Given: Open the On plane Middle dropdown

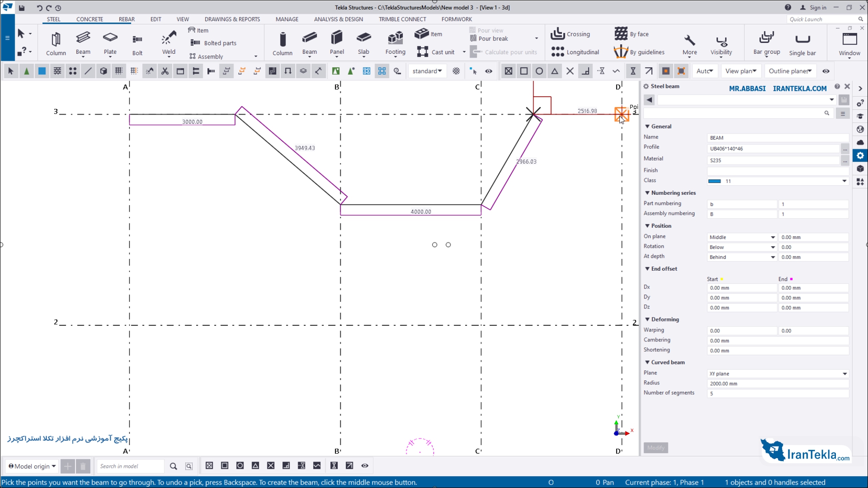Looking at the screenshot, I should pos(742,237).
